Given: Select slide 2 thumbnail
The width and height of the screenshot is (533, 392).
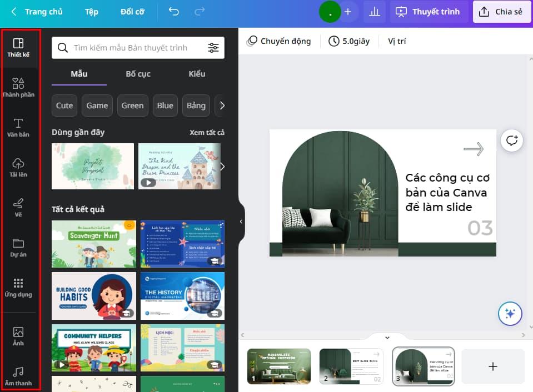Looking at the screenshot, I should 351,366.
